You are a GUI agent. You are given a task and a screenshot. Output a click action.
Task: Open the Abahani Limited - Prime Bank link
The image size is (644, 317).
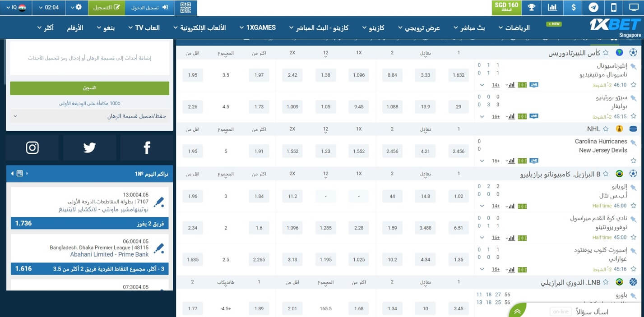(109, 254)
